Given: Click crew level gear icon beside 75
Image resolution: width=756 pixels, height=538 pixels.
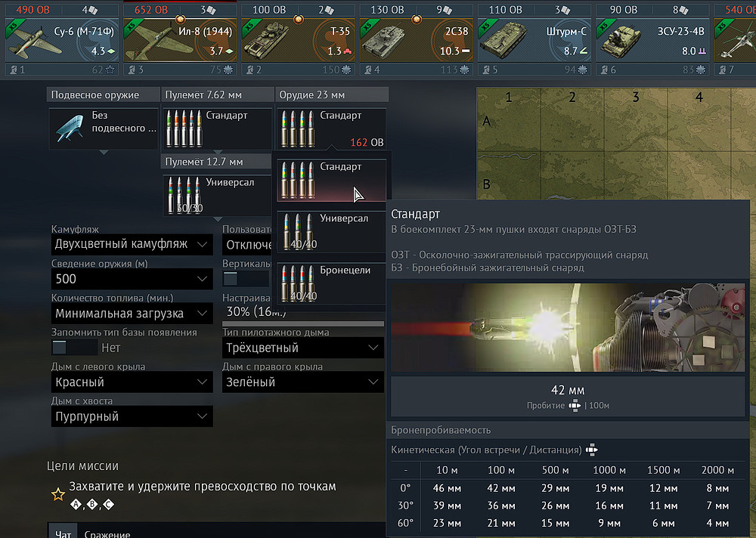Looking at the screenshot, I should point(228,70).
